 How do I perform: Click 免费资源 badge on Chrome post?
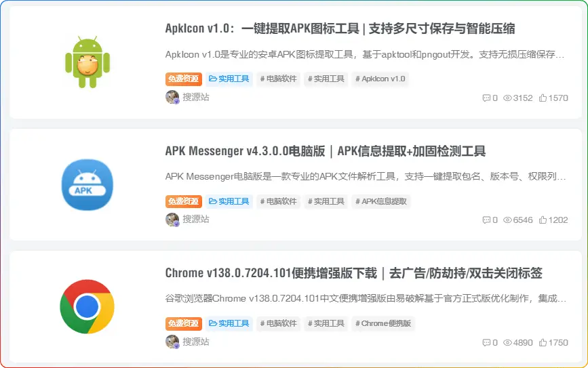pos(183,324)
